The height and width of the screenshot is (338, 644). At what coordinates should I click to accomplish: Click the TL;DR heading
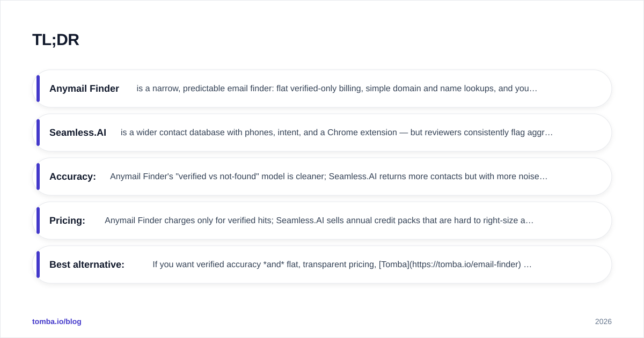(56, 40)
